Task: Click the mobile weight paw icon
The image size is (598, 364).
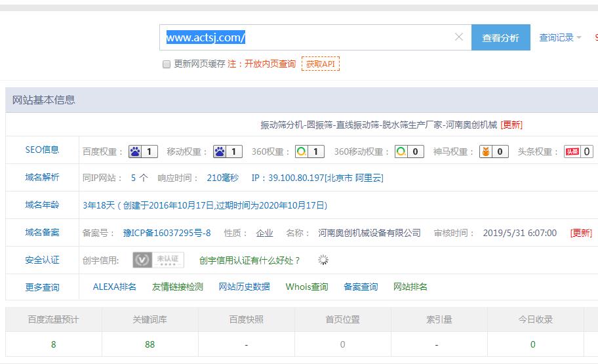Action: pos(220,152)
